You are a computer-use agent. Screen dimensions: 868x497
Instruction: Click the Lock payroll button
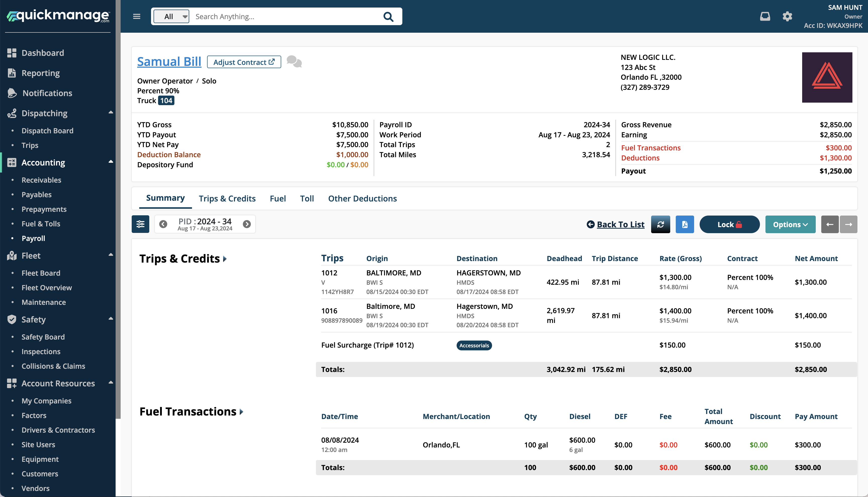pos(729,224)
